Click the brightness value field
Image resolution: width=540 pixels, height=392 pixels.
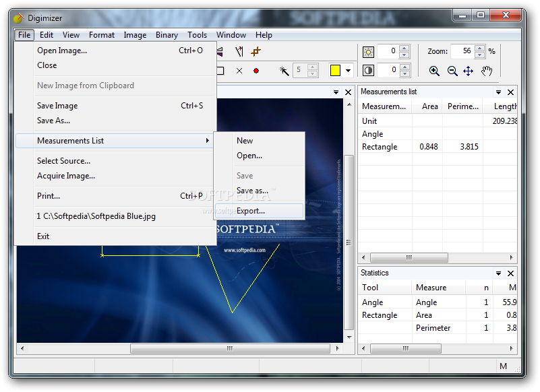388,51
